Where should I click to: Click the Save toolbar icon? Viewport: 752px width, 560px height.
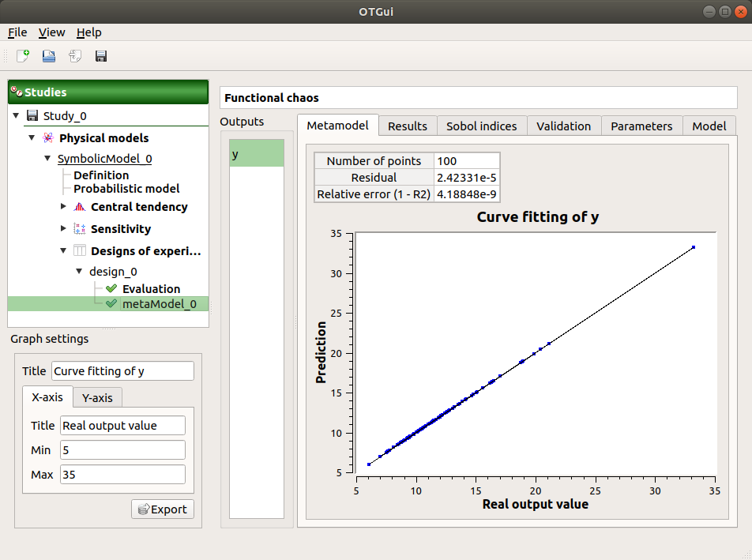point(101,56)
